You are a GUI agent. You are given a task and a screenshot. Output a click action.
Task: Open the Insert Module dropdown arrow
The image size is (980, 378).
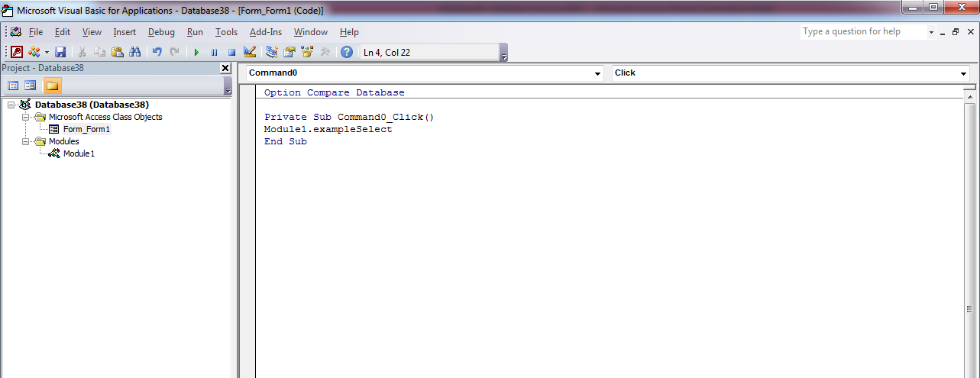click(x=47, y=52)
